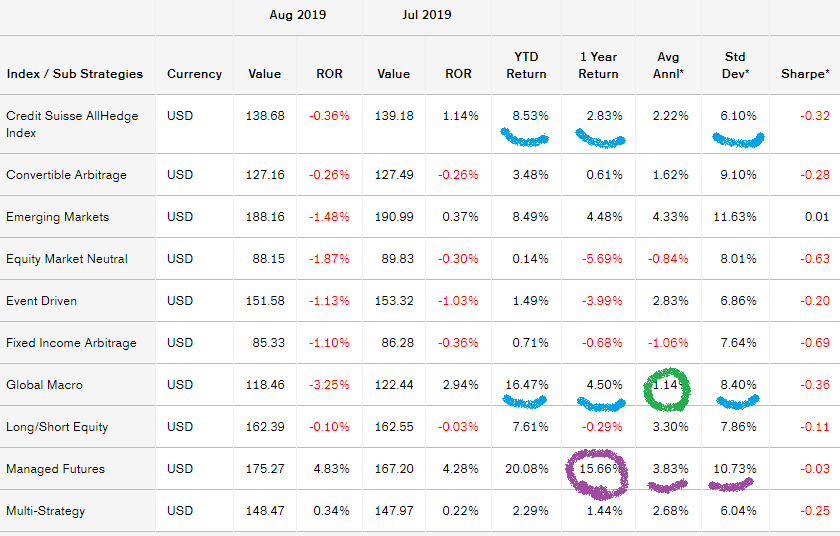Select the 1 Year Return column header

pyautogui.click(x=598, y=65)
